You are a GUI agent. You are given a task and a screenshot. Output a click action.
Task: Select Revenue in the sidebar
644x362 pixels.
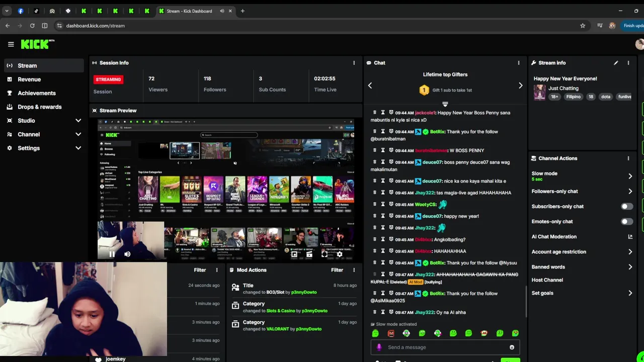coord(44,79)
